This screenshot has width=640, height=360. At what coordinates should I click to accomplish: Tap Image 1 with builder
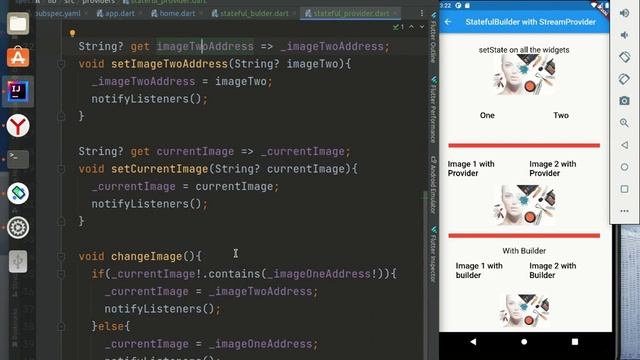point(479,271)
